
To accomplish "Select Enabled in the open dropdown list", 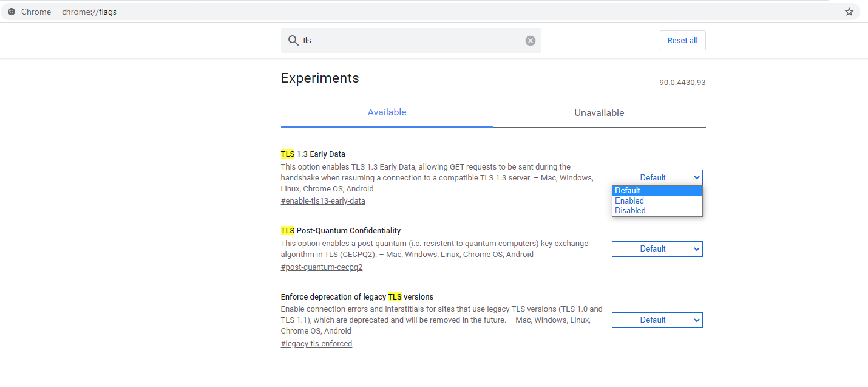I will (x=657, y=200).
